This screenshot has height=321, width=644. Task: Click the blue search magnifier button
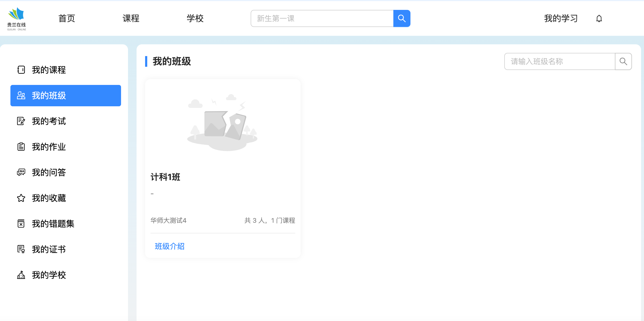[402, 18]
